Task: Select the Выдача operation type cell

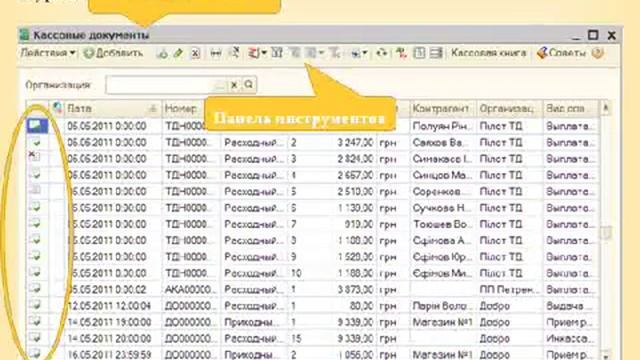Action: [x=570, y=306]
